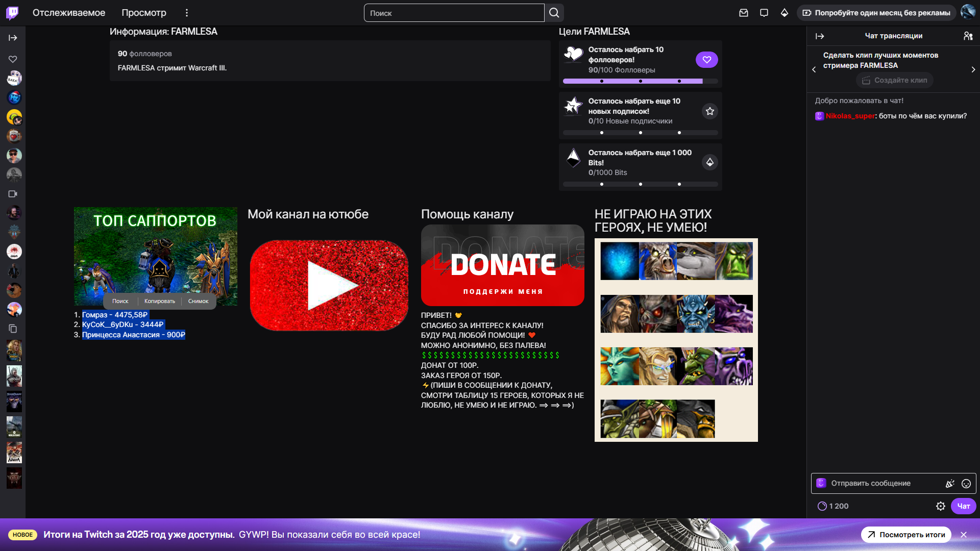Click the purple Чат send button
This screenshot has width=980, height=551.
963,506
